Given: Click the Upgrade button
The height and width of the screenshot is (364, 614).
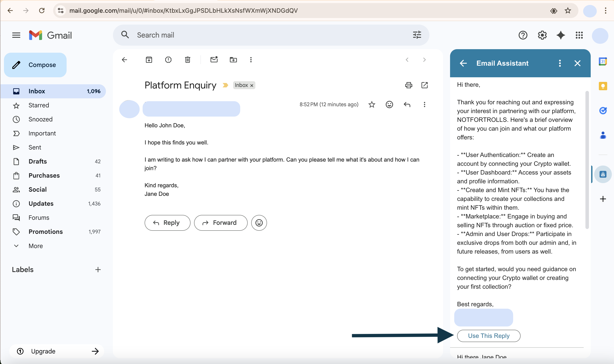Looking at the screenshot, I should (x=57, y=351).
